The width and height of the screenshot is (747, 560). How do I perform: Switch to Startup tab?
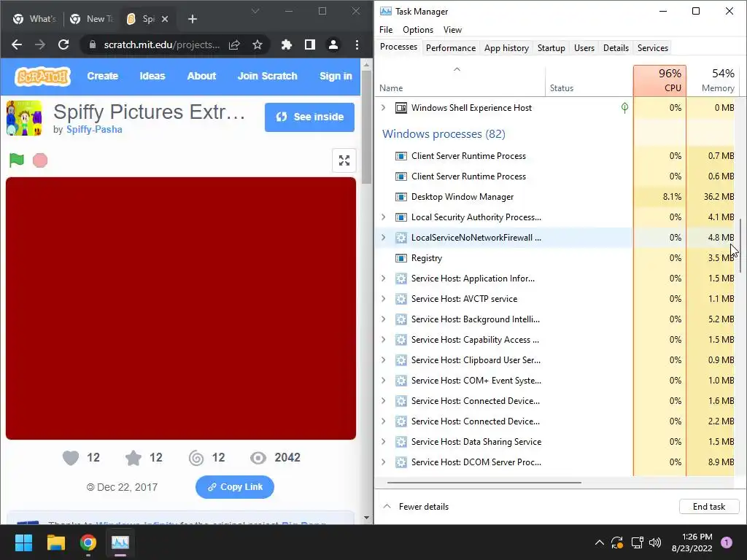(x=551, y=48)
